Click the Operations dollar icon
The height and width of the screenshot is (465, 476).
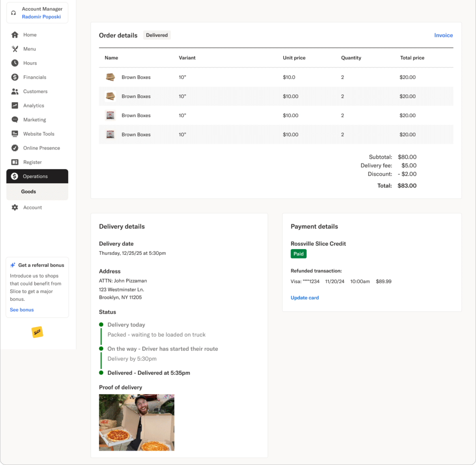14,176
